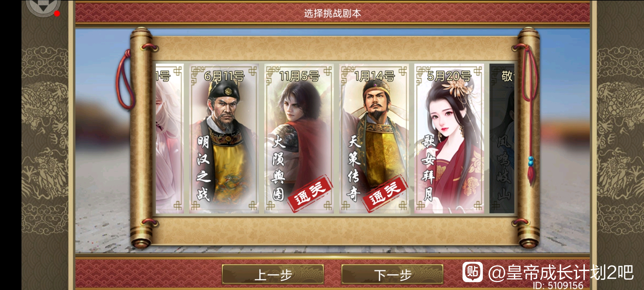
Task: Click the 选择挑战剧本 title header
Action: (x=333, y=13)
